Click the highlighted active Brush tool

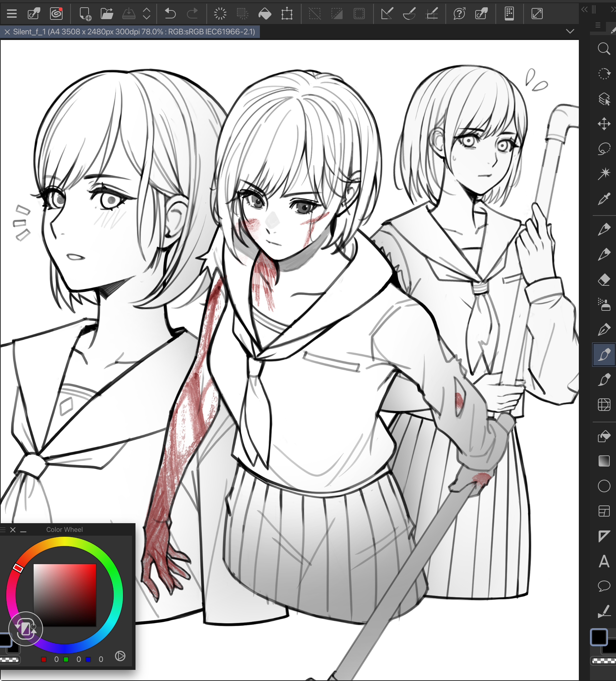(604, 354)
